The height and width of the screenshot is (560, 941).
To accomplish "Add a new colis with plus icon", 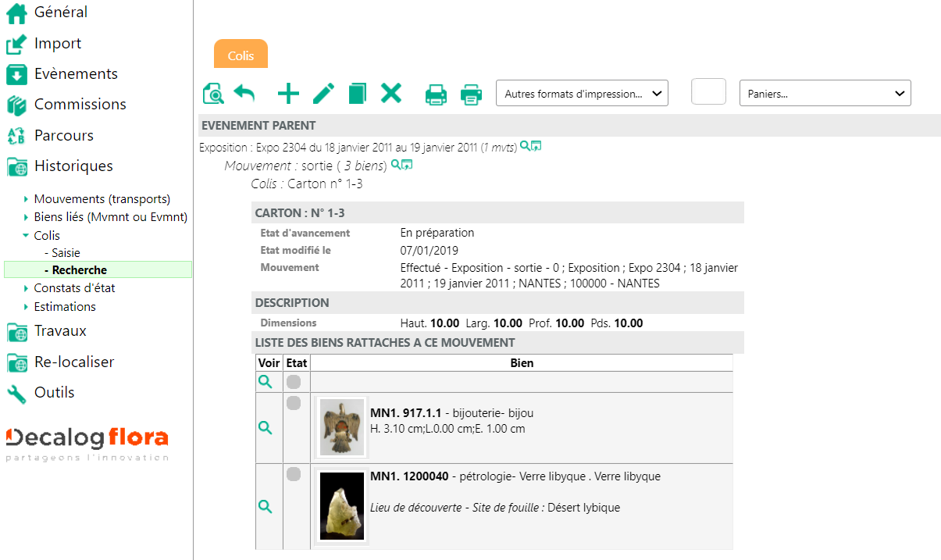I will point(288,94).
